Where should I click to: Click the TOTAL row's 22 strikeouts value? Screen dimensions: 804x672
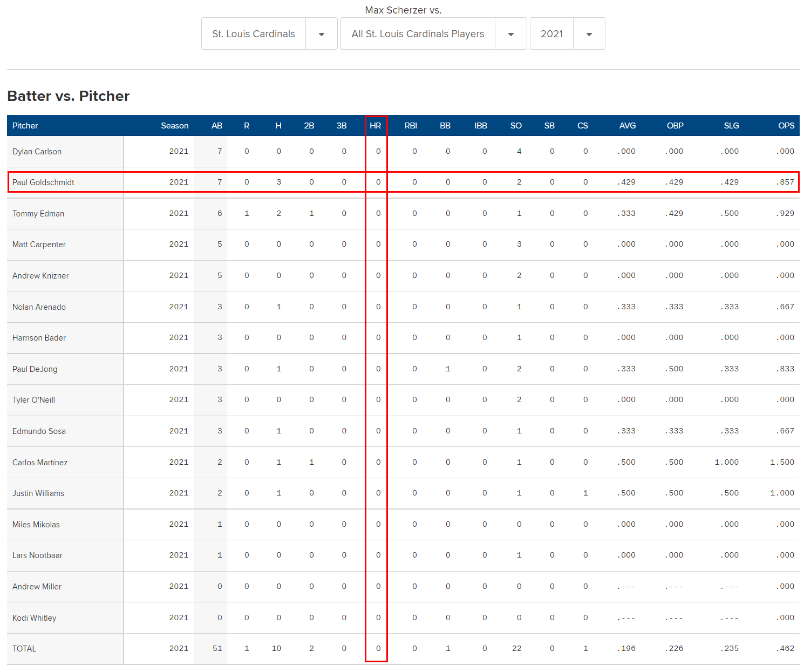click(x=517, y=648)
